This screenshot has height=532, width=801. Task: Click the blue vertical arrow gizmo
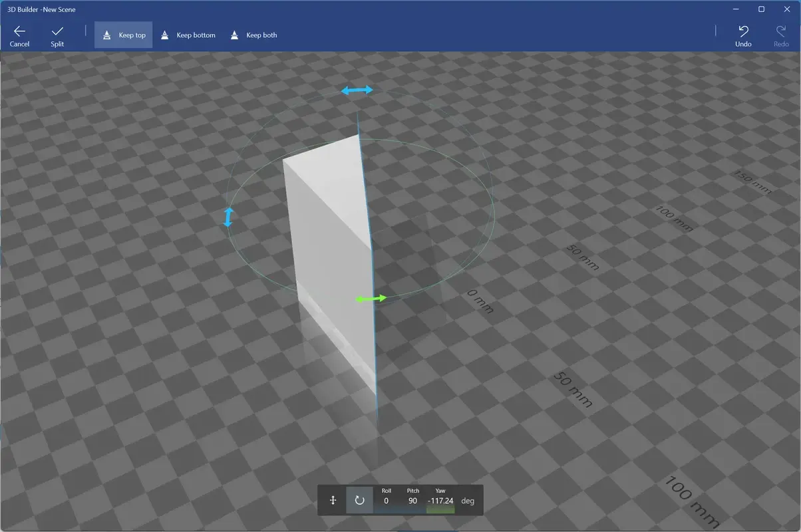tap(228, 217)
